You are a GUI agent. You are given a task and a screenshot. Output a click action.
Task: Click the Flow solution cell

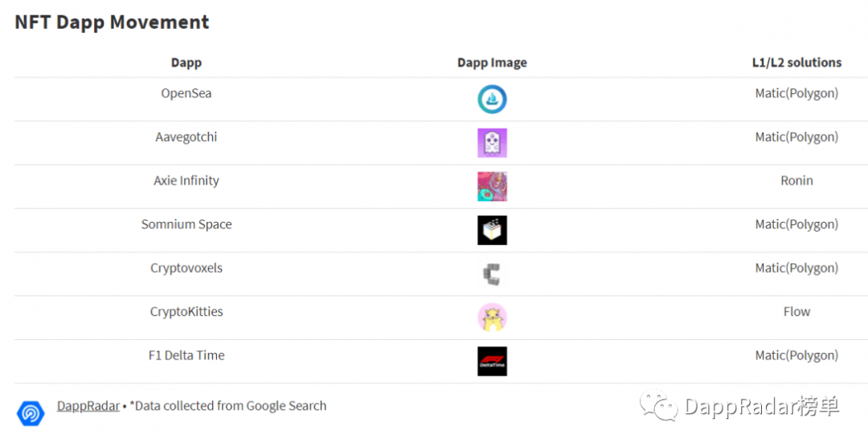796,312
